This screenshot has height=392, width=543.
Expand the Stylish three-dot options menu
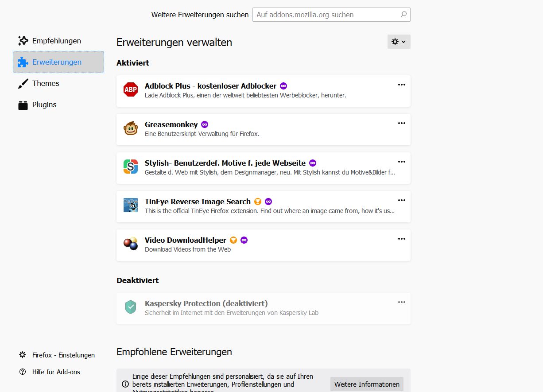point(402,162)
